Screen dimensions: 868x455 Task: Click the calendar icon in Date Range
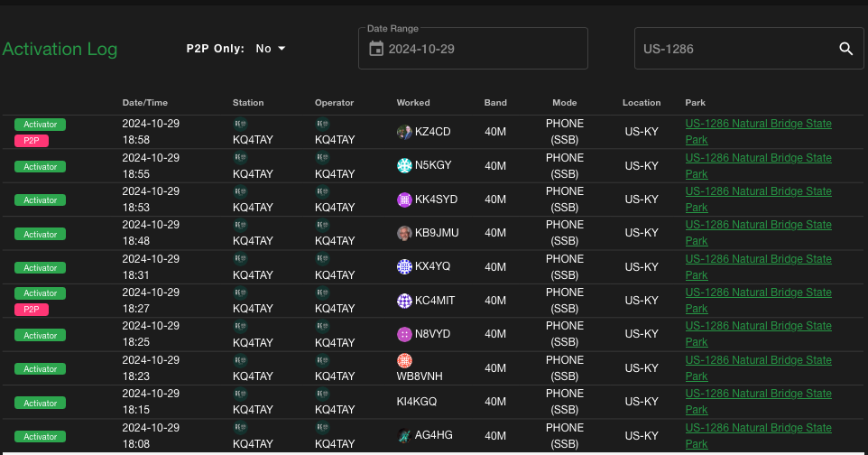(376, 49)
